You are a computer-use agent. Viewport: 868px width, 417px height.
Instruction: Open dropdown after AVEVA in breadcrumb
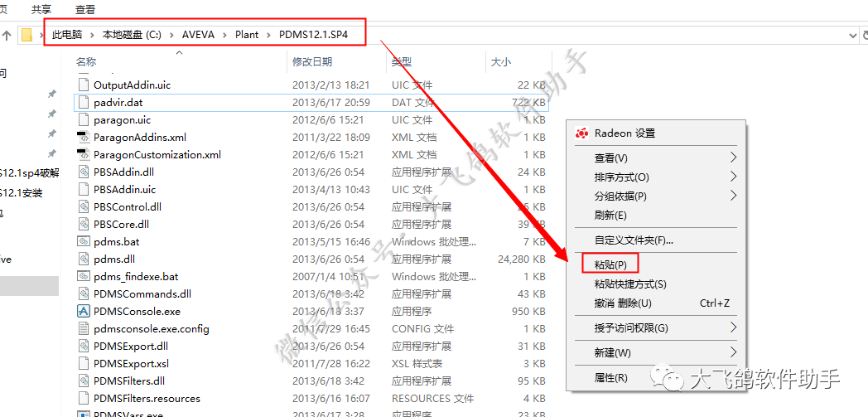coord(224,35)
